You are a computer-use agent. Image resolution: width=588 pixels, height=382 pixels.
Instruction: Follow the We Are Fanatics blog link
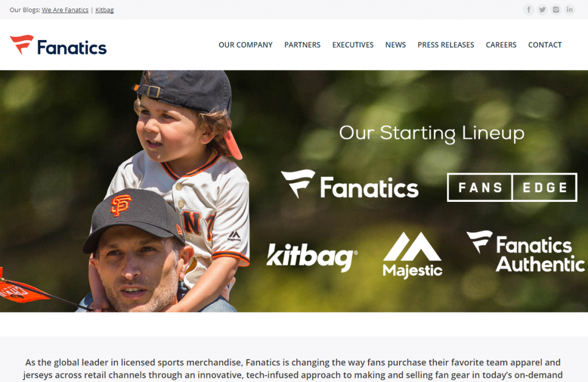click(x=65, y=10)
